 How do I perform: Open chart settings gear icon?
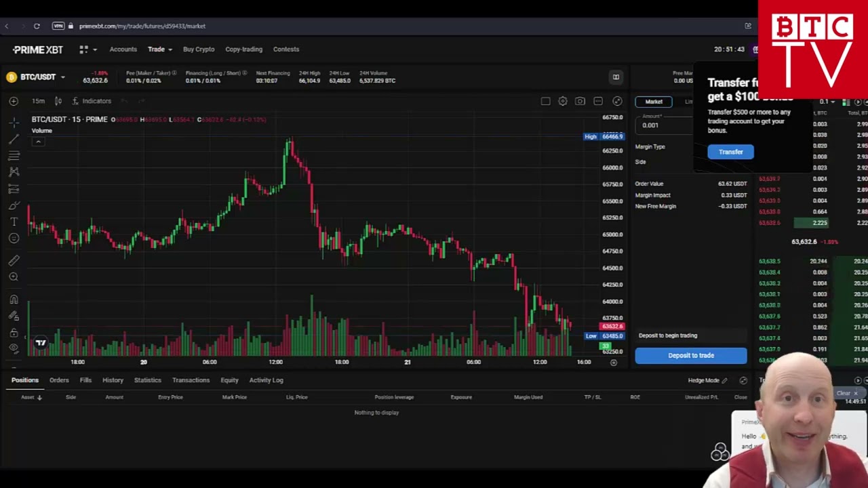(563, 101)
